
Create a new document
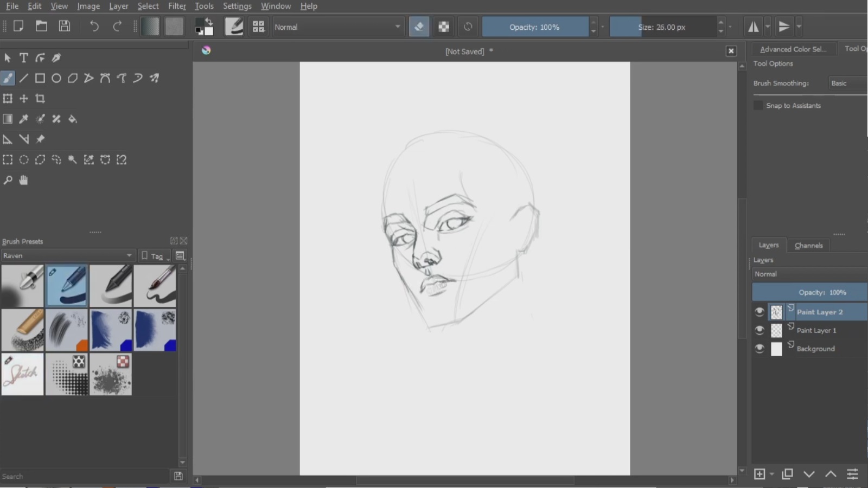click(18, 26)
